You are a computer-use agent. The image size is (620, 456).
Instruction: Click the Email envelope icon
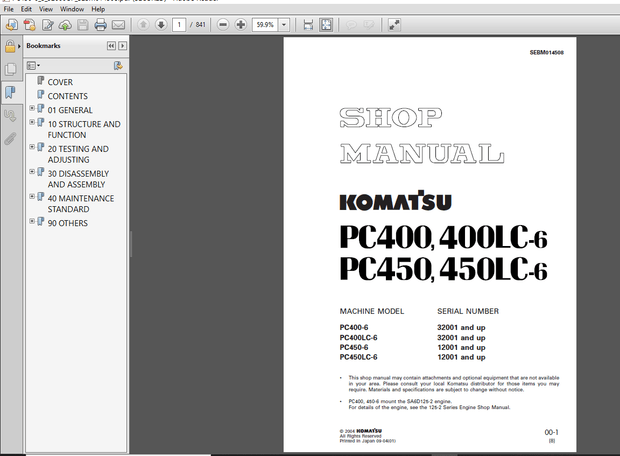[x=118, y=25]
